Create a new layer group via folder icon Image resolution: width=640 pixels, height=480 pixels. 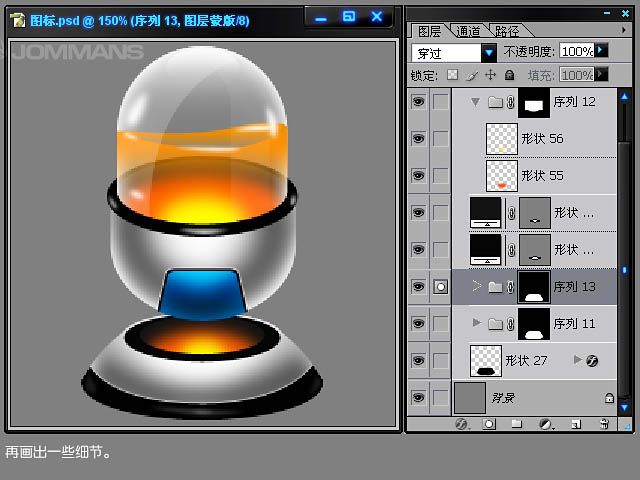(517, 424)
